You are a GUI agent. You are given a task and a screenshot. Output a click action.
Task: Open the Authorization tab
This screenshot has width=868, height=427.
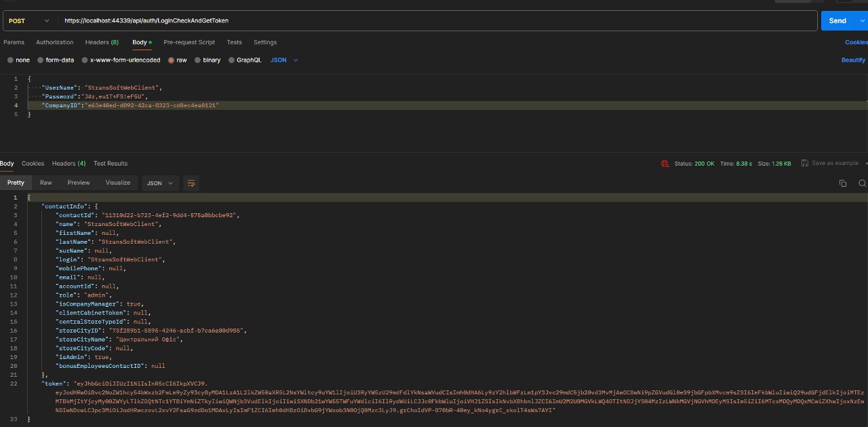pos(55,42)
